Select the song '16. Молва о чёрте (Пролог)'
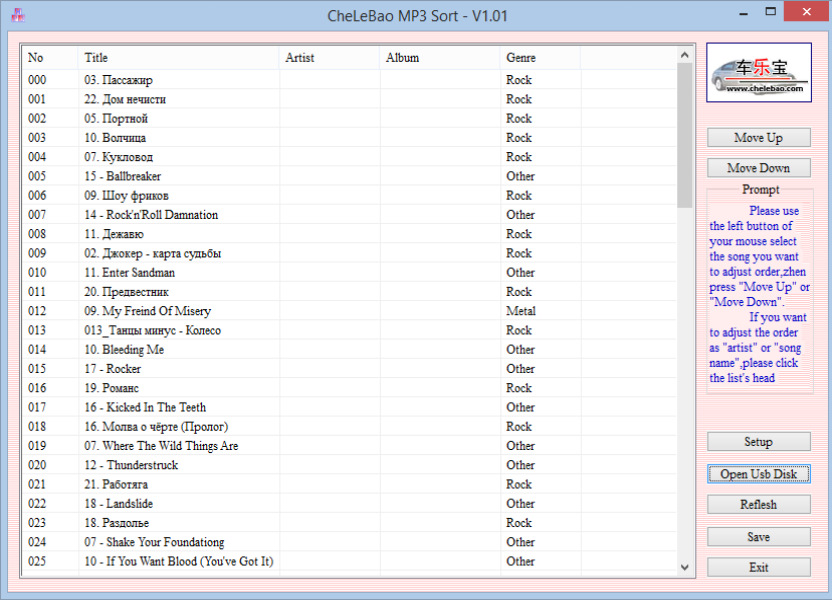Screen dimensions: 832x600 pyautogui.click(x=156, y=427)
